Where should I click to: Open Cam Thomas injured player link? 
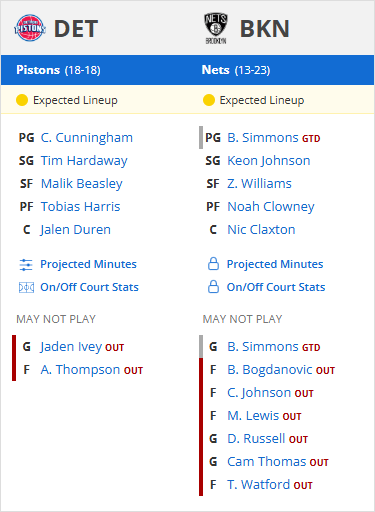coord(267,462)
